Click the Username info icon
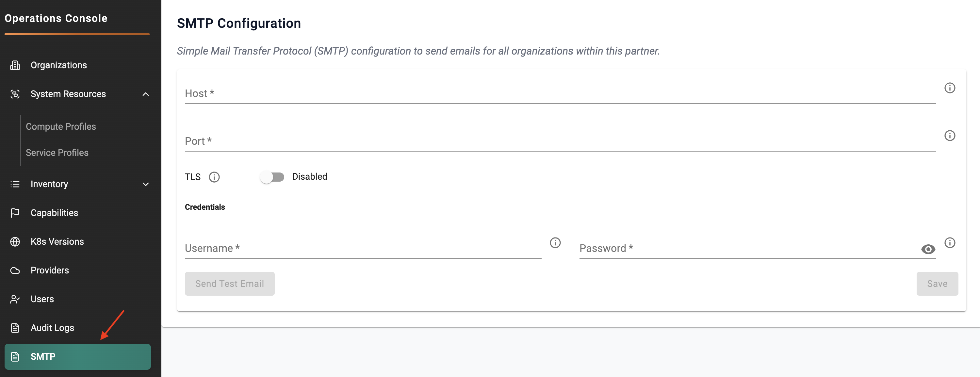The height and width of the screenshot is (377, 980). click(555, 243)
